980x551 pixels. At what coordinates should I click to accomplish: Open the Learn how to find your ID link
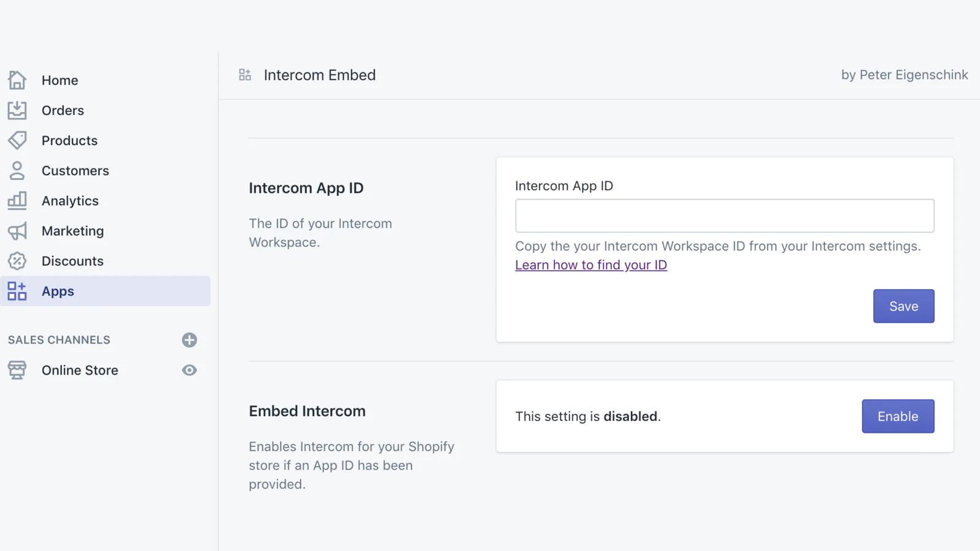pyautogui.click(x=590, y=265)
